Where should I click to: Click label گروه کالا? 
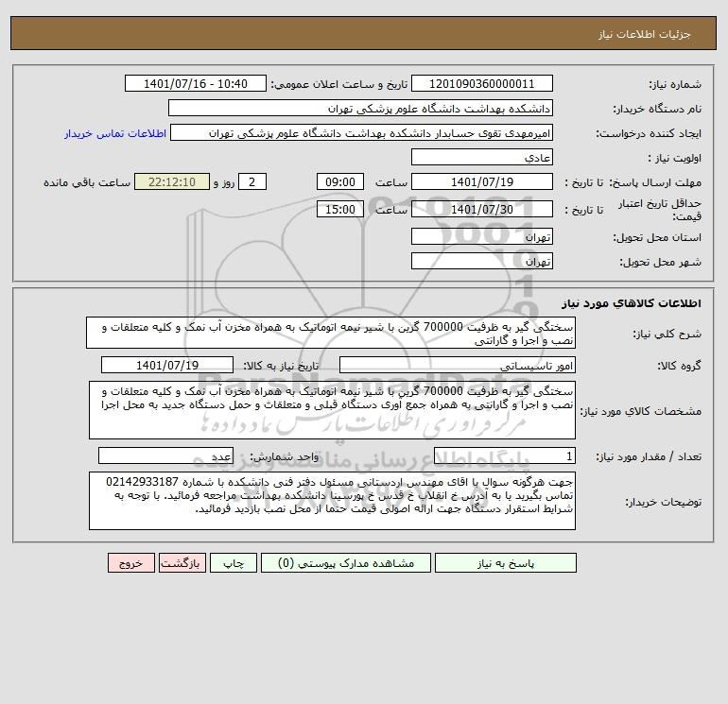coord(679,366)
